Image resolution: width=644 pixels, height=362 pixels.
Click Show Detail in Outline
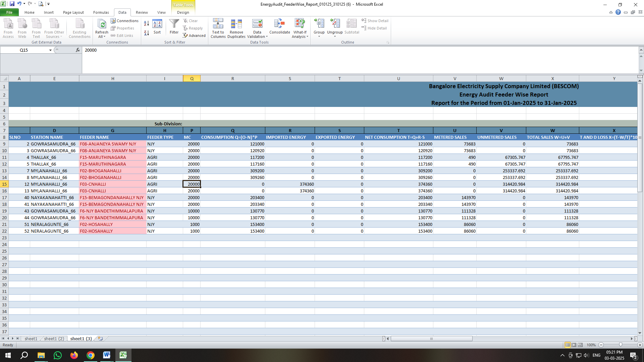pos(375,21)
